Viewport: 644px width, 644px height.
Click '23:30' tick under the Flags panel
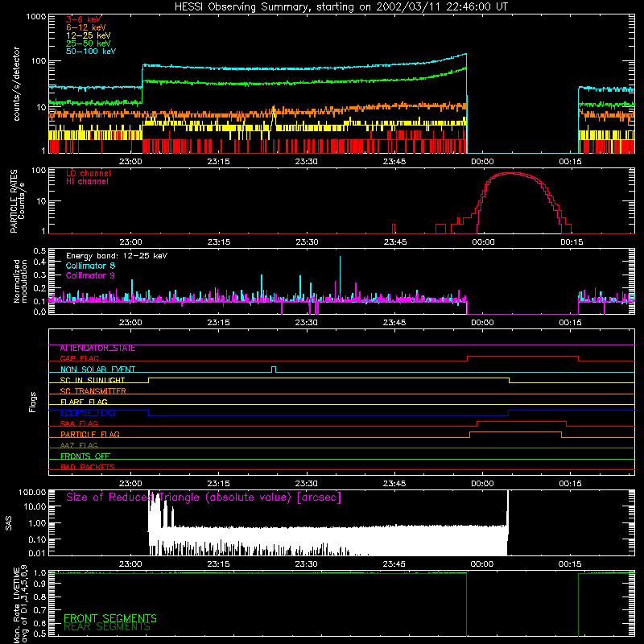tap(307, 484)
